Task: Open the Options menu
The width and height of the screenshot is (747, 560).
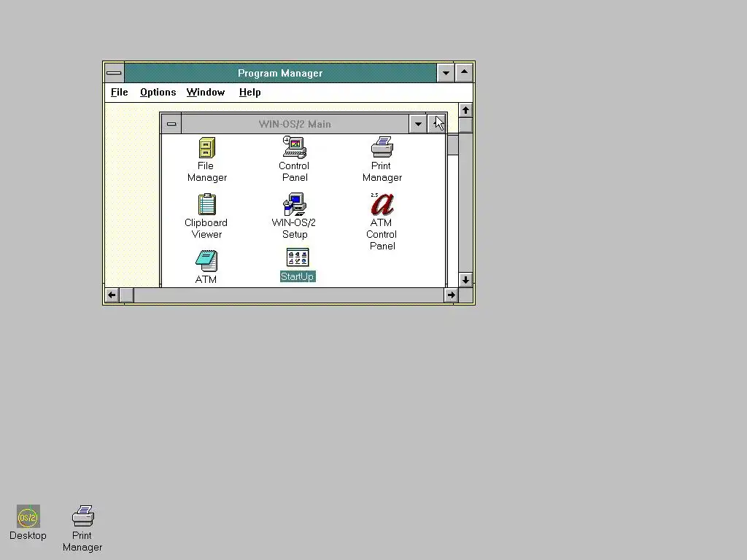Action: coord(158,93)
